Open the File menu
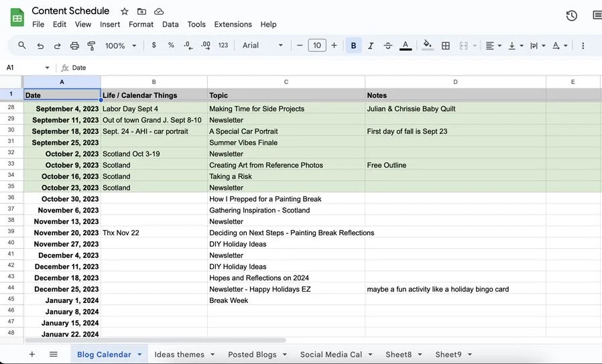This screenshot has height=364, width=602. [38, 24]
